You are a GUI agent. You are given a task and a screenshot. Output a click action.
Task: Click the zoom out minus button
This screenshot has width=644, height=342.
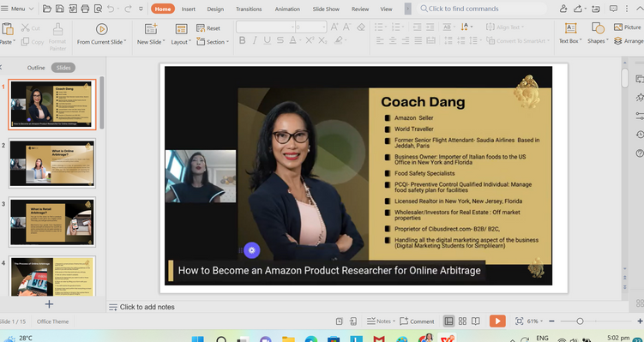pyautogui.click(x=551, y=321)
